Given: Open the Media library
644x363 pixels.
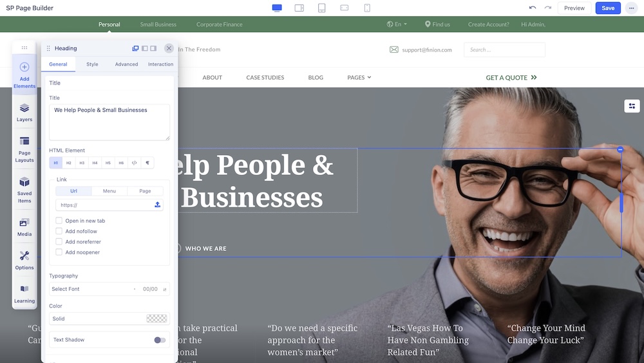Looking at the screenshot, I should (x=24, y=227).
